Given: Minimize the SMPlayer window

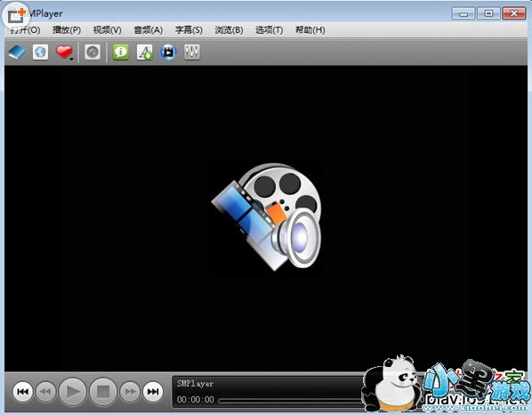Looking at the screenshot, I should [463, 13].
